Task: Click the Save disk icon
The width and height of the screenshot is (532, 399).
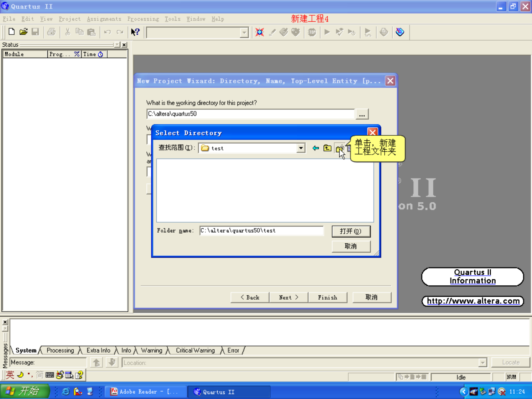Action: pyautogui.click(x=35, y=32)
